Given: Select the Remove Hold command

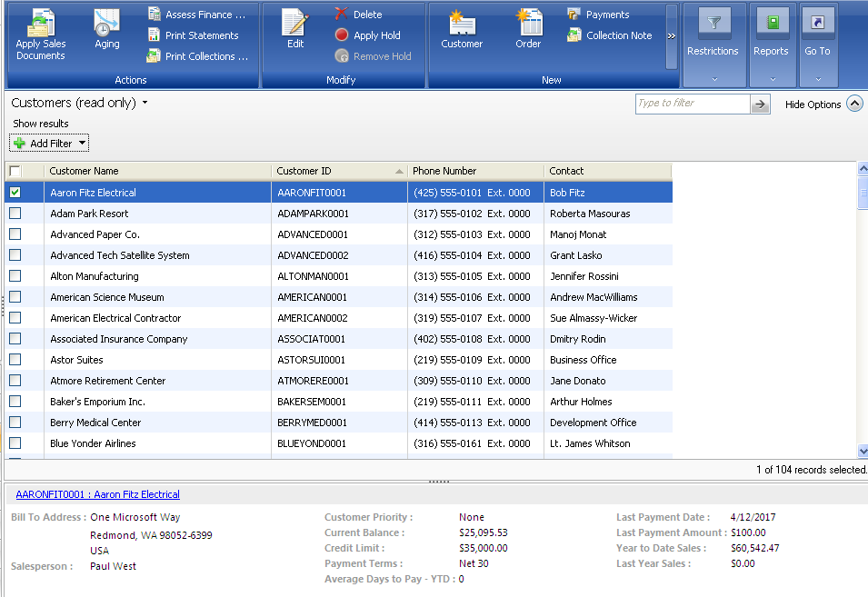Looking at the screenshot, I should [x=374, y=56].
